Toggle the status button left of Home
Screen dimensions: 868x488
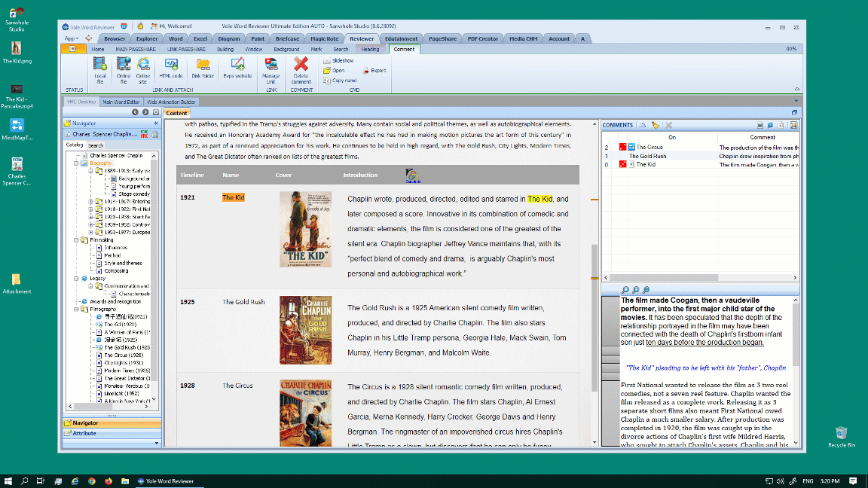click(73, 49)
